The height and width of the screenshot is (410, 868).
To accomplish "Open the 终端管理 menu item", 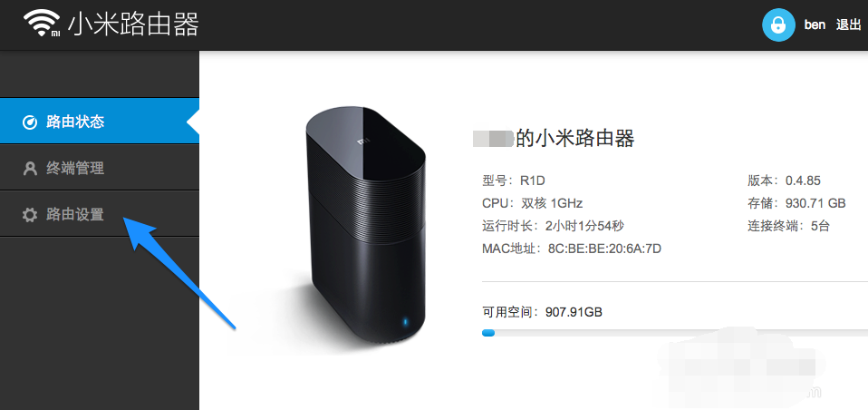I will pyautogui.click(x=100, y=168).
